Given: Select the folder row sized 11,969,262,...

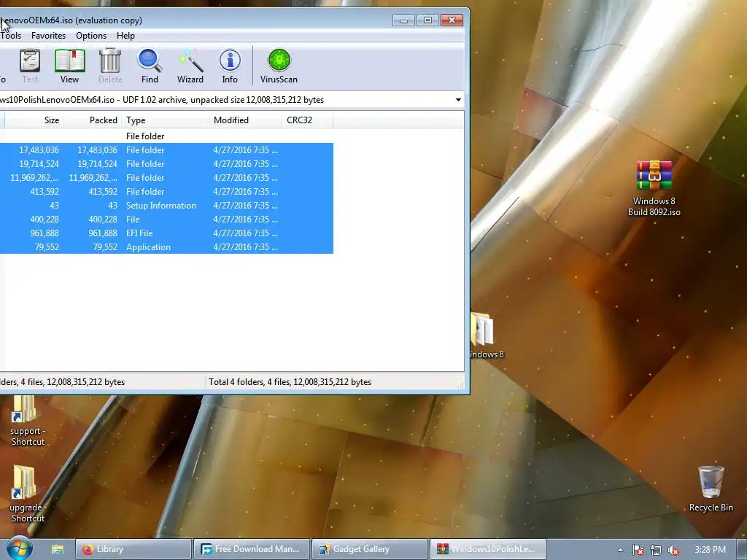Looking at the screenshot, I should coord(166,178).
